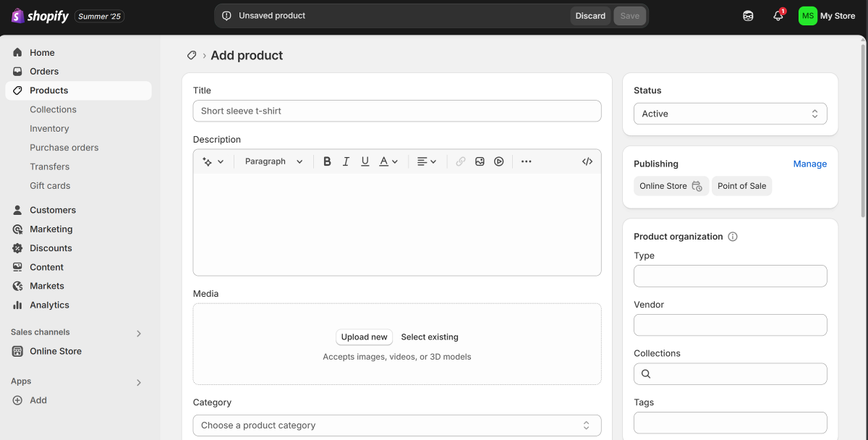Go to Inventory in the sidebar
This screenshot has width=868, height=440.
click(x=49, y=129)
